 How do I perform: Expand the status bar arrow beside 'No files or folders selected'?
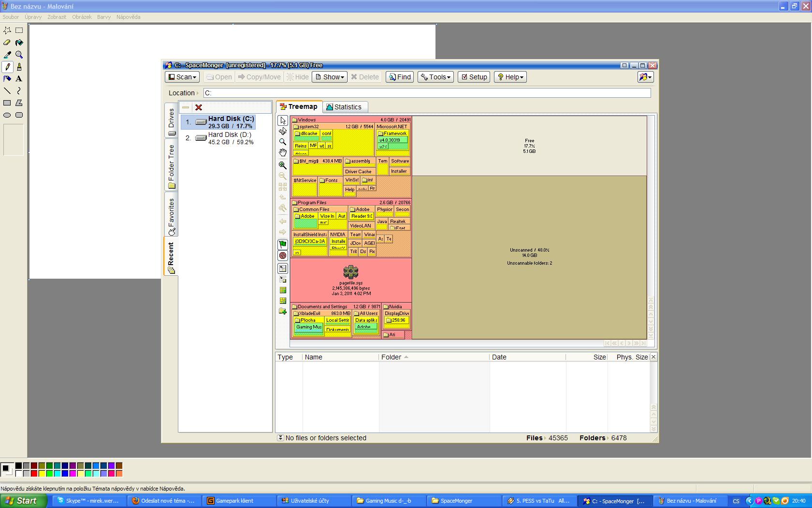click(x=280, y=438)
